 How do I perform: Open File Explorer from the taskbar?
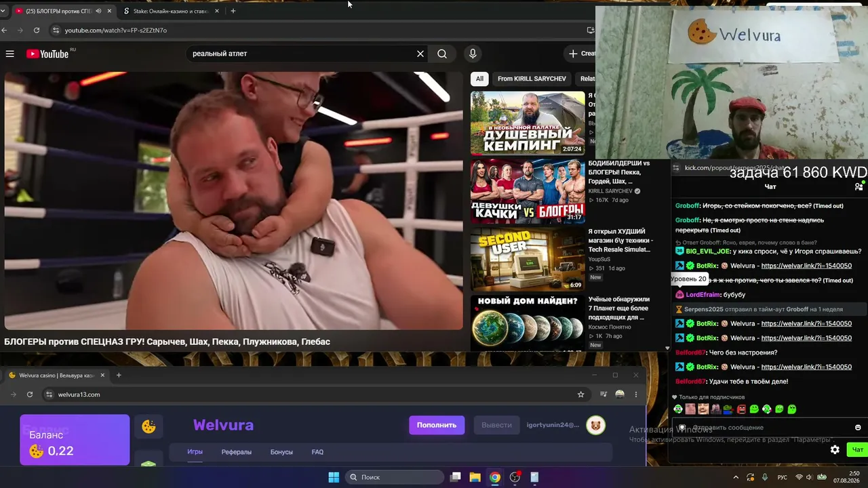(x=475, y=477)
